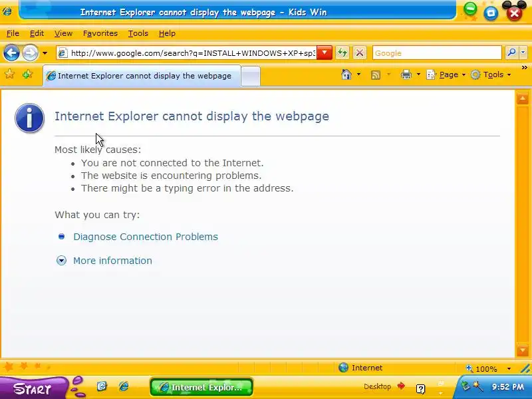This screenshot has width=532, height=399.
Task: Open the View menu
Action: click(x=63, y=33)
